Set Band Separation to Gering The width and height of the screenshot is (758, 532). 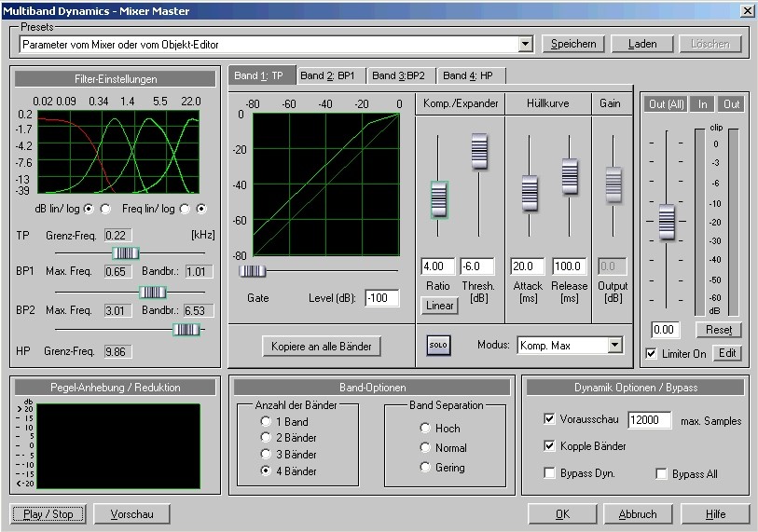[425, 467]
